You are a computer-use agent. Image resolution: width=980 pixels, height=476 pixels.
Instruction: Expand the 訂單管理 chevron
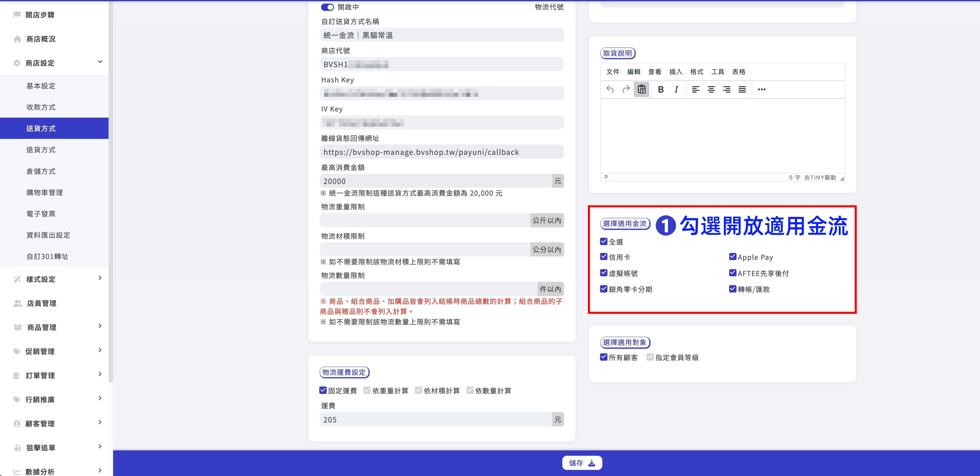tap(100, 374)
